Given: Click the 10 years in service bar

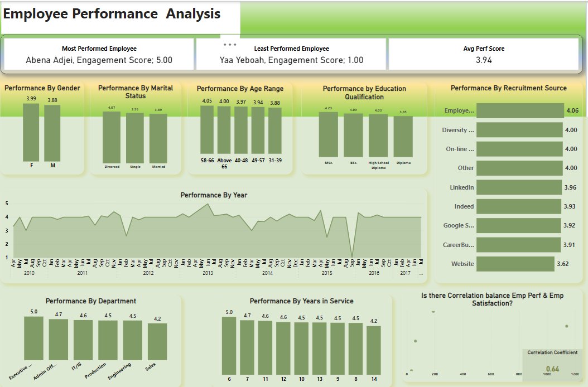Looking at the screenshot, I should [301, 349].
